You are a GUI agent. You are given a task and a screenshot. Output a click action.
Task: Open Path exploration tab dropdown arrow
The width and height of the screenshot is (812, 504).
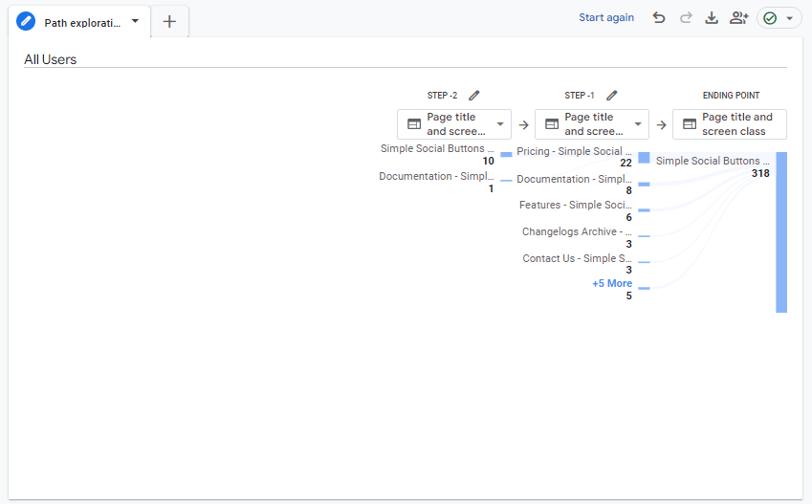coord(135,21)
